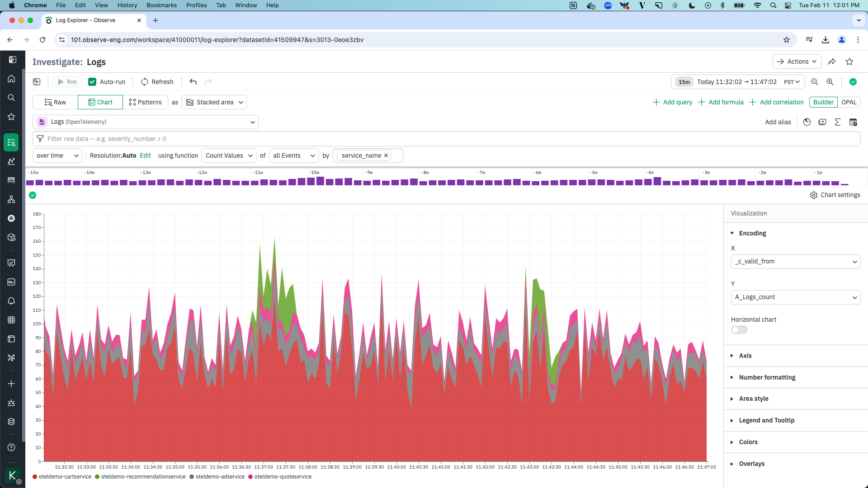The width and height of the screenshot is (868, 488).
Task: Switch query editor to OPAL mode
Action: (849, 102)
